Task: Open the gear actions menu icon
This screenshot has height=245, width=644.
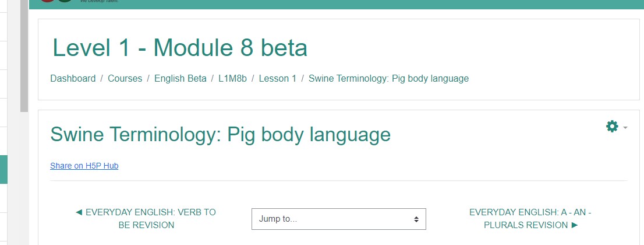Action: click(x=612, y=127)
